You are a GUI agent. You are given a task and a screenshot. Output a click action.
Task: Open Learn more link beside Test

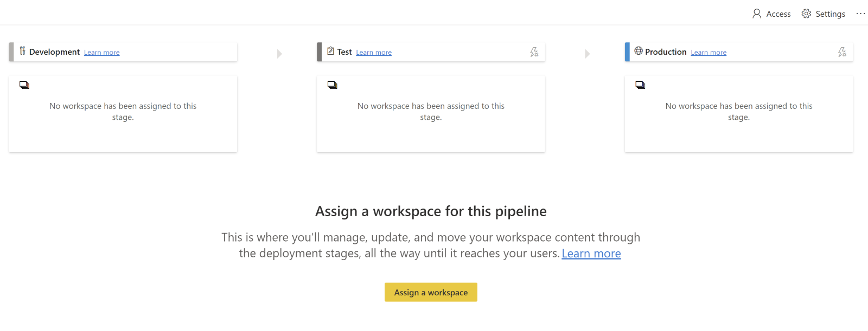pyautogui.click(x=374, y=53)
